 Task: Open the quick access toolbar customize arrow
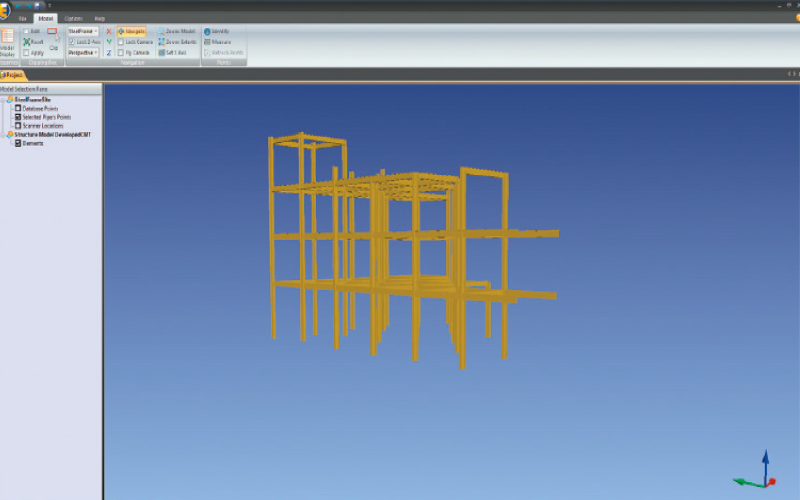click(49, 6)
